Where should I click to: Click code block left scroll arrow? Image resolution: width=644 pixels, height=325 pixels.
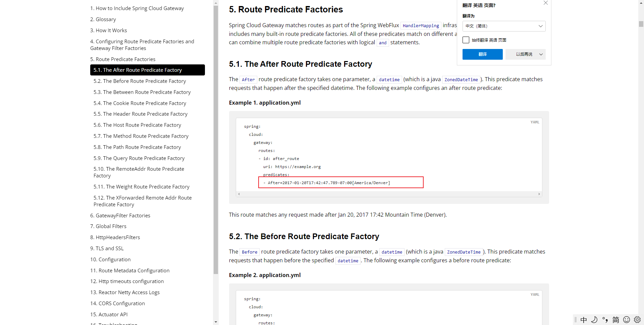coord(239,194)
